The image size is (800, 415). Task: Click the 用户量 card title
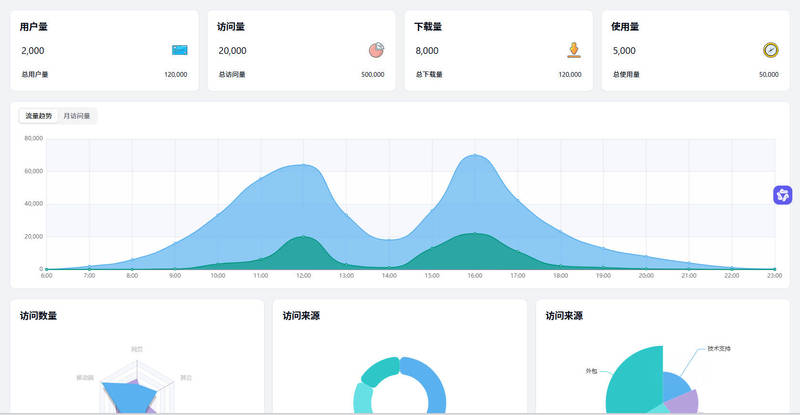point(34,27)
